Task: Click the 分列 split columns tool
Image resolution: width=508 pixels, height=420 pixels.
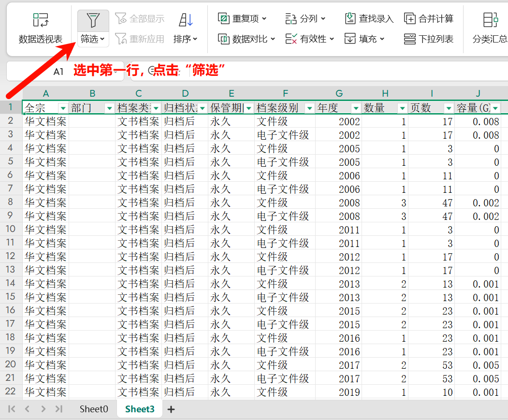Action: (x=305, y=19)
